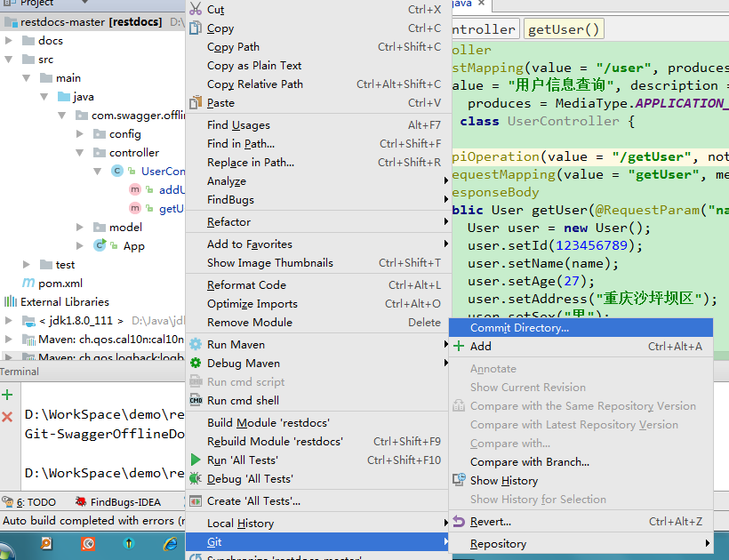Click the Create 'All Tests' icon
729x560 pixels.
196,501
